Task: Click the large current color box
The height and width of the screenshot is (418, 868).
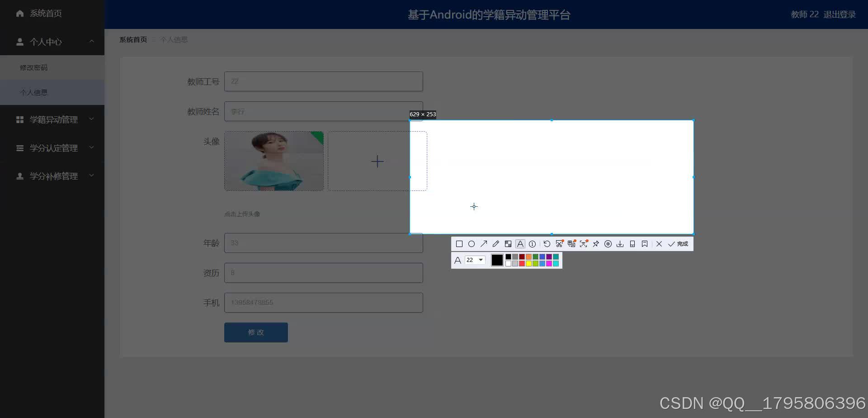Action: point(497,260)
